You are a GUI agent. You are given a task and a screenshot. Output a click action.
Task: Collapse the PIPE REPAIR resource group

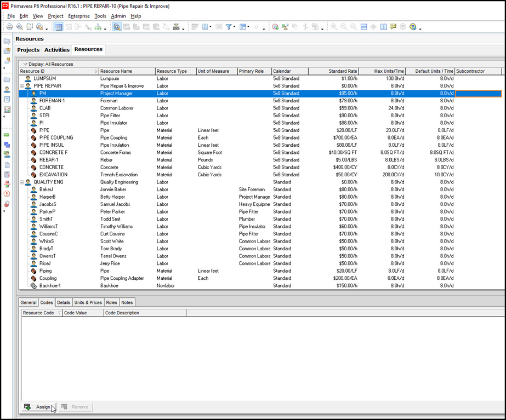tap(21, 86)
